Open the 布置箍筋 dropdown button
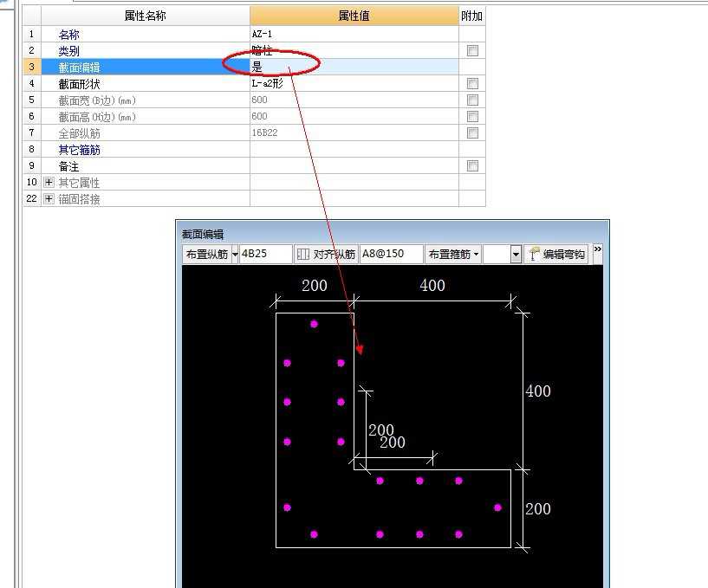Viewport: 708px width, 588px height. tap(453, 255)
